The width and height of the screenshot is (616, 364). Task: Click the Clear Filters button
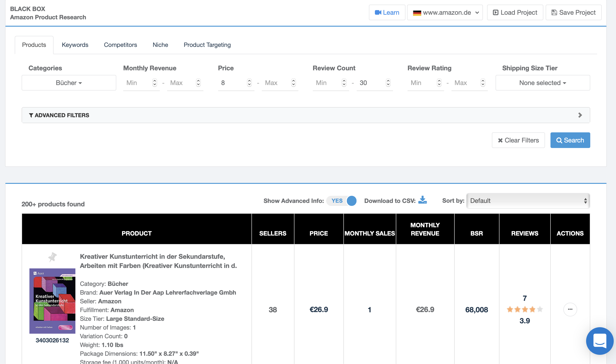pos(518,140)
